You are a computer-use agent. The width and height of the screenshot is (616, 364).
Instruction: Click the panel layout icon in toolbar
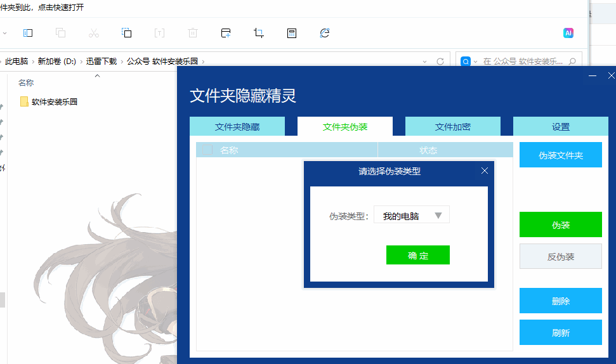tap(28, 33)
